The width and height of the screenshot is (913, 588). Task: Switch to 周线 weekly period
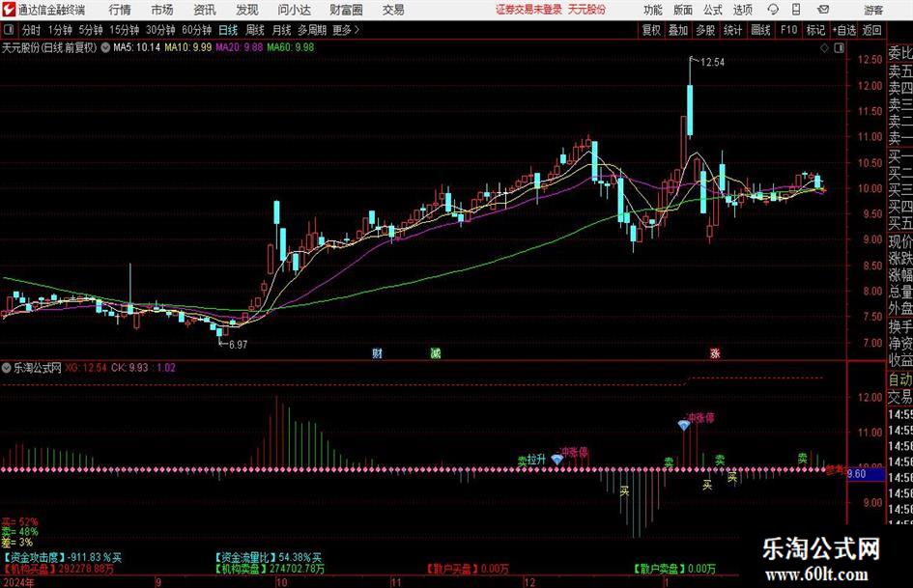[x=254, y=30]
